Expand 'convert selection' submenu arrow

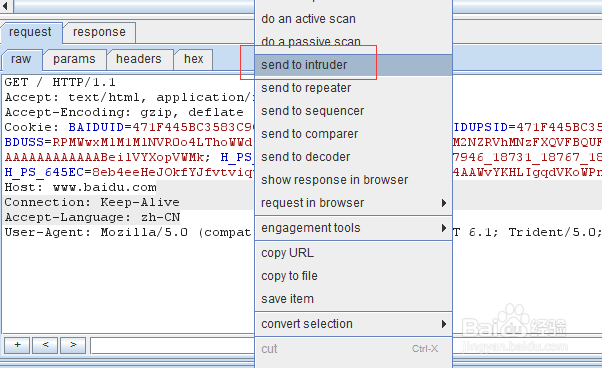click(x=444, y=324)
